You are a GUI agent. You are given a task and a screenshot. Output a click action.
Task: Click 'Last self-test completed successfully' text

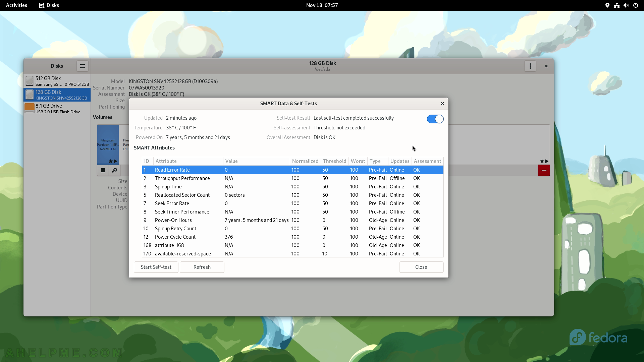point(354,118)
